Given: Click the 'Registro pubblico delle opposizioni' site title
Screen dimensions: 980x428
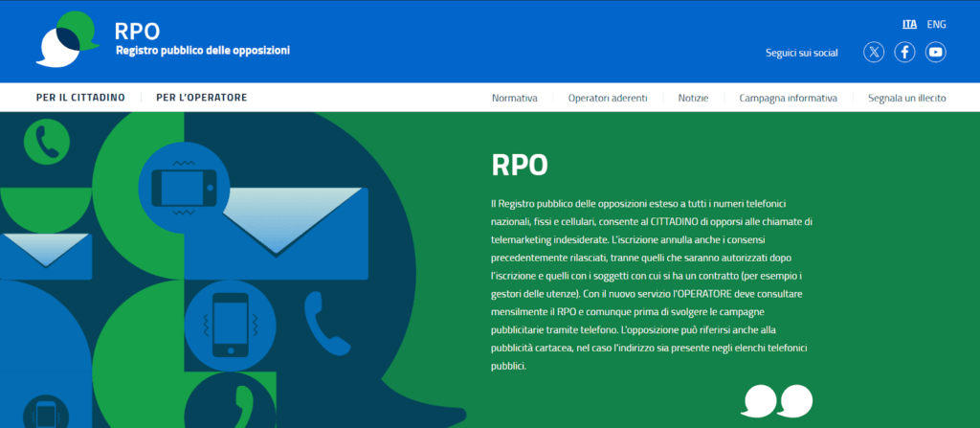Looking at the screenshot, I should (x=203, y=50).
